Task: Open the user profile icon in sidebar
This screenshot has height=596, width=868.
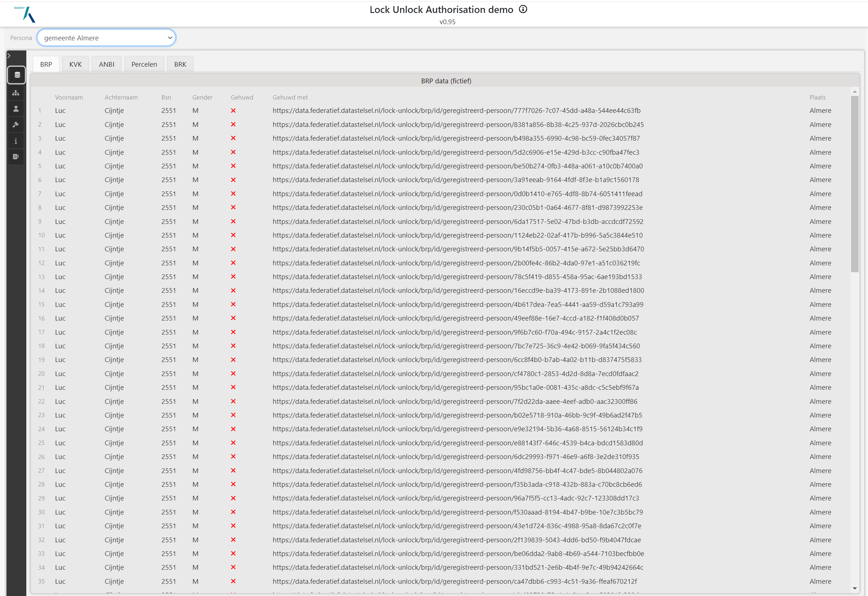Action: click(16, 109)
